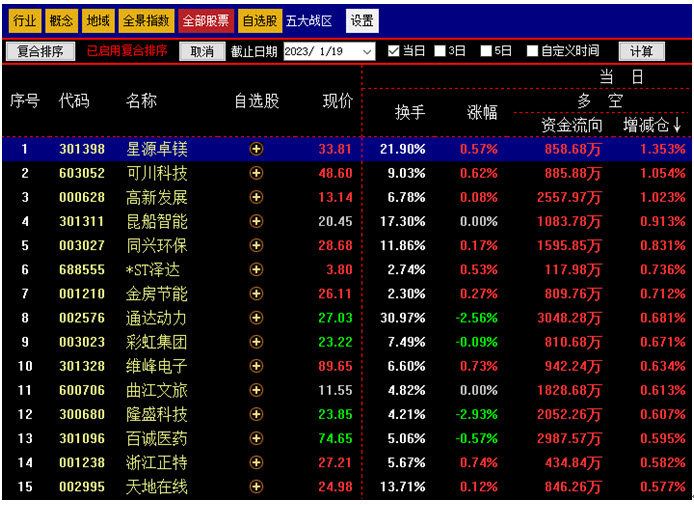Sort by 换手 column header
This screenshot has width=694, height=505.
coord(410,112)
